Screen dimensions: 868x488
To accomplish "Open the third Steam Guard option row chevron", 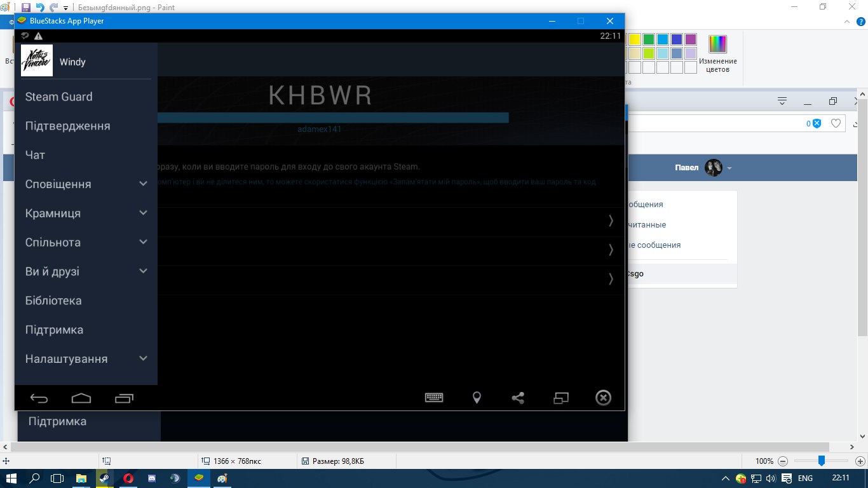I will pyautogui.click(x=611, y=279).
